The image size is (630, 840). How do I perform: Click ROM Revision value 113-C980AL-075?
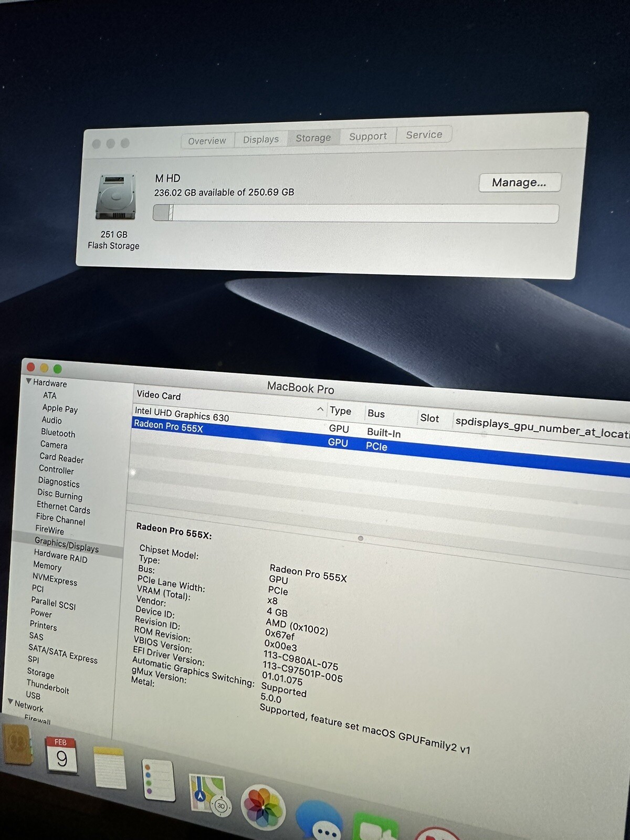tap(301, 660)
